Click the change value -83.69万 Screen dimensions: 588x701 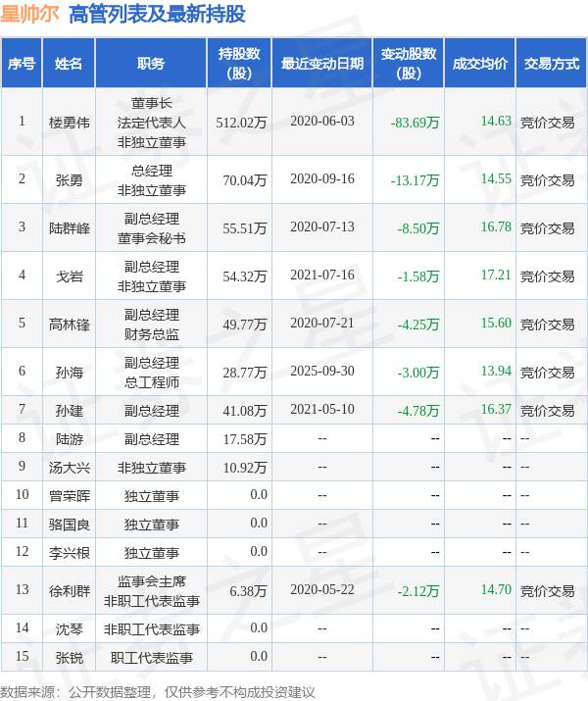point(416,122)
